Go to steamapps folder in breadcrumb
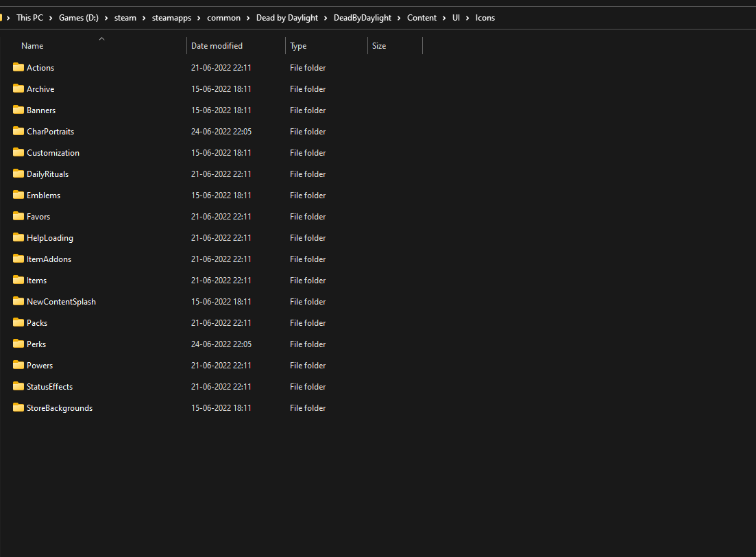Viewport: 756px width, 557px height. pos(171,18)
